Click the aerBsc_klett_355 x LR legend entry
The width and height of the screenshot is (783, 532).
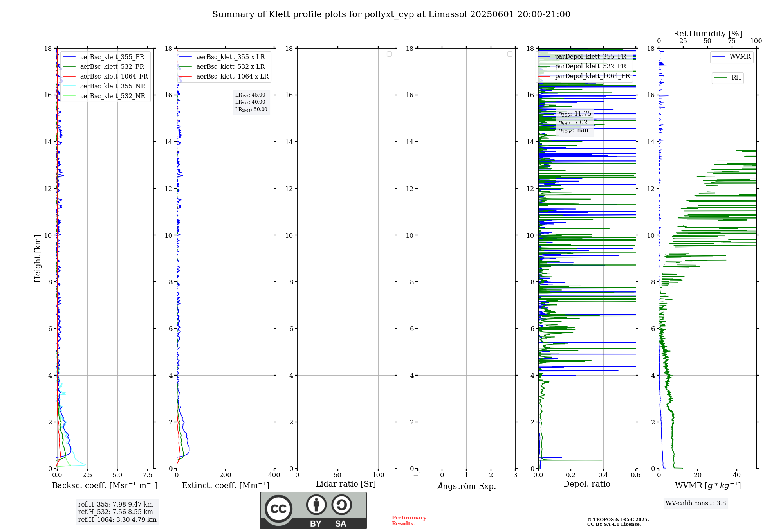(224, 57)
